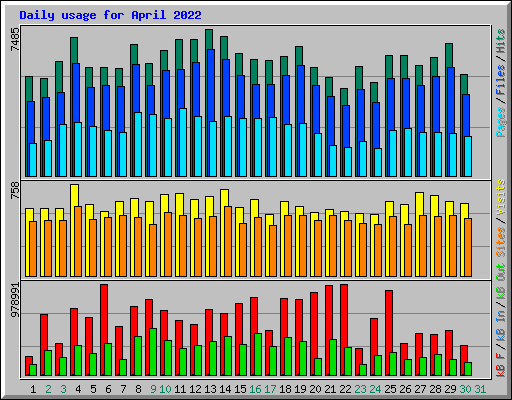Click day 4 on the x-axis
The width and height of the screenshot is (512, 400).
point(78,389)
